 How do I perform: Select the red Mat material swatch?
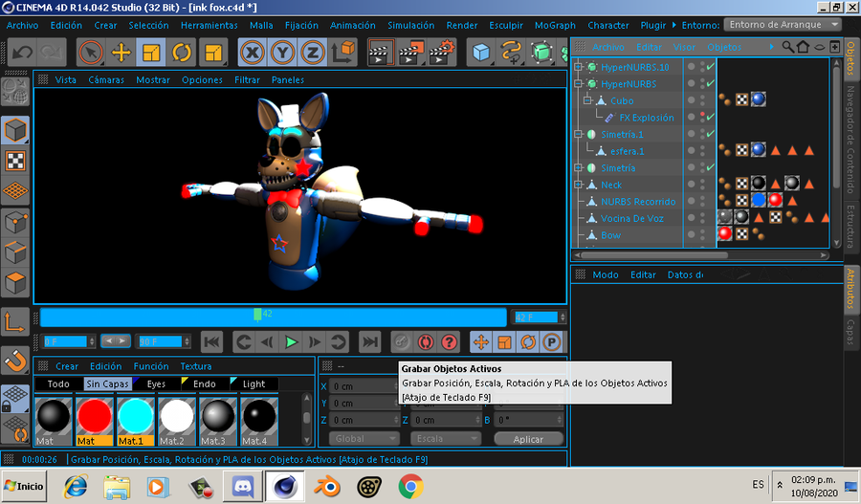[95, 421]
